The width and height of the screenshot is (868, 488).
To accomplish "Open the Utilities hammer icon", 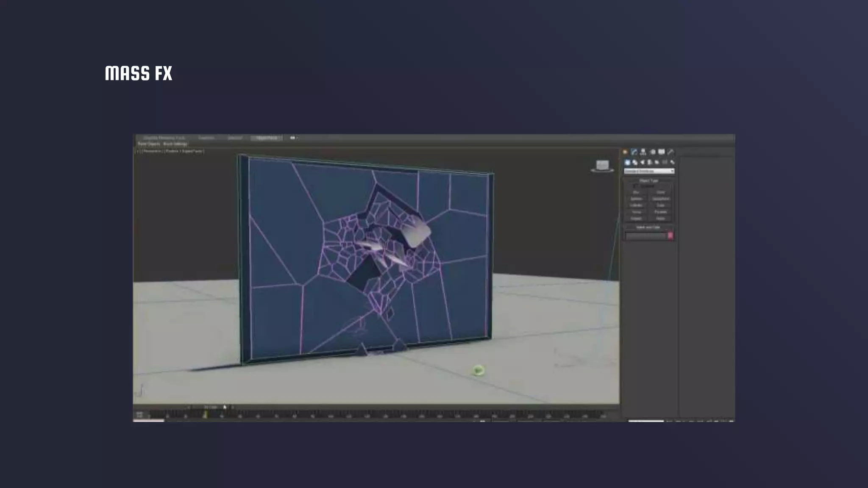I will click(x=670, y=152).
